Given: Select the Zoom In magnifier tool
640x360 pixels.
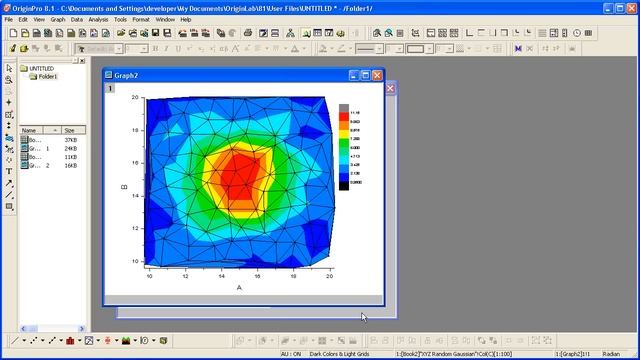Looking at the screenshot, I should click(x=9, y=80).
